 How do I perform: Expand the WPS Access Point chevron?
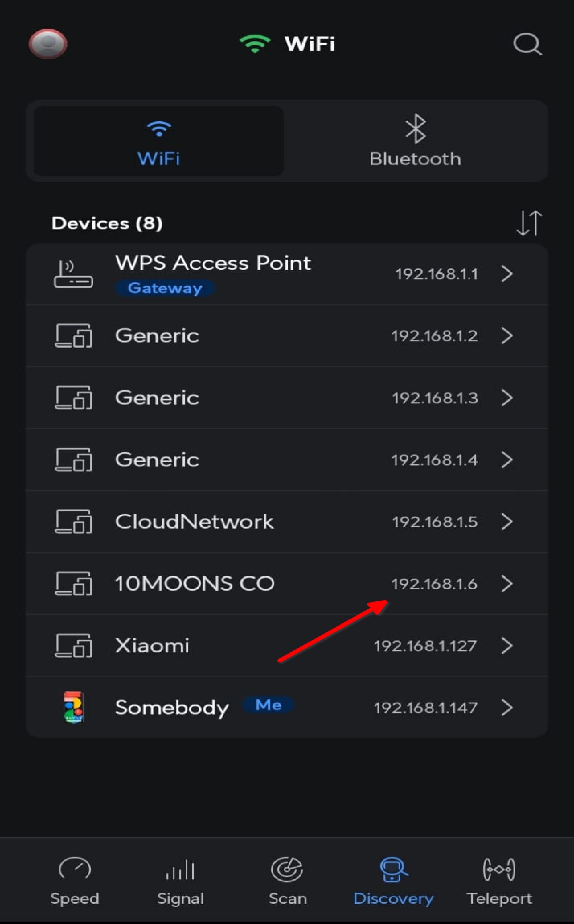click(x=507, y=274)
